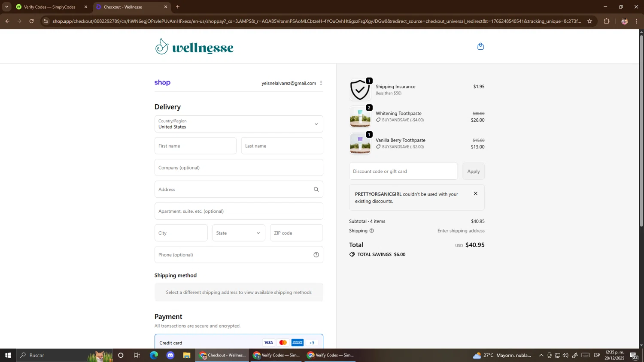
Task: Open the State dropdown
Action: click(239, 233)
